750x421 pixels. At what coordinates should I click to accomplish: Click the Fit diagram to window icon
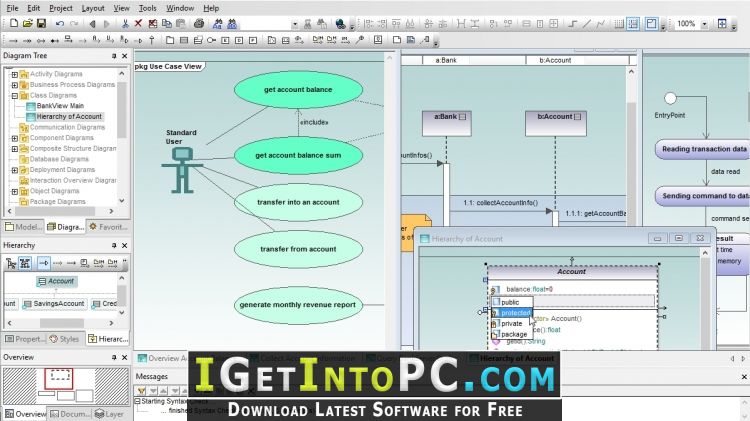click(722, 23)
